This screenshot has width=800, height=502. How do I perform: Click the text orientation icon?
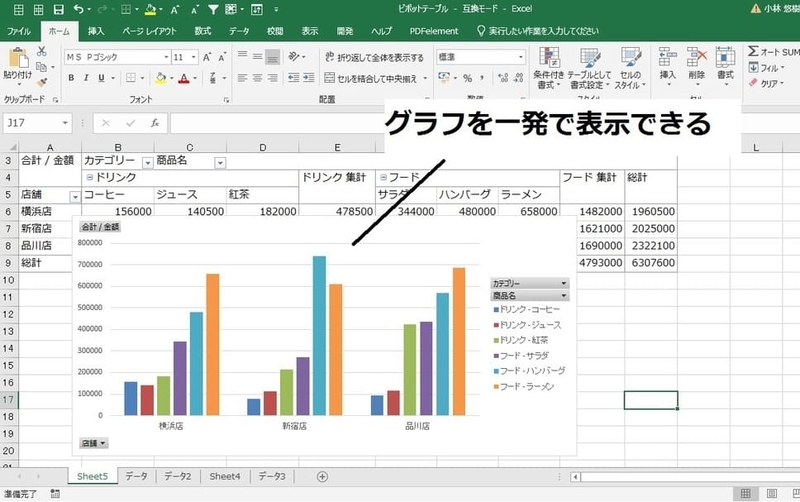[294, 57]
